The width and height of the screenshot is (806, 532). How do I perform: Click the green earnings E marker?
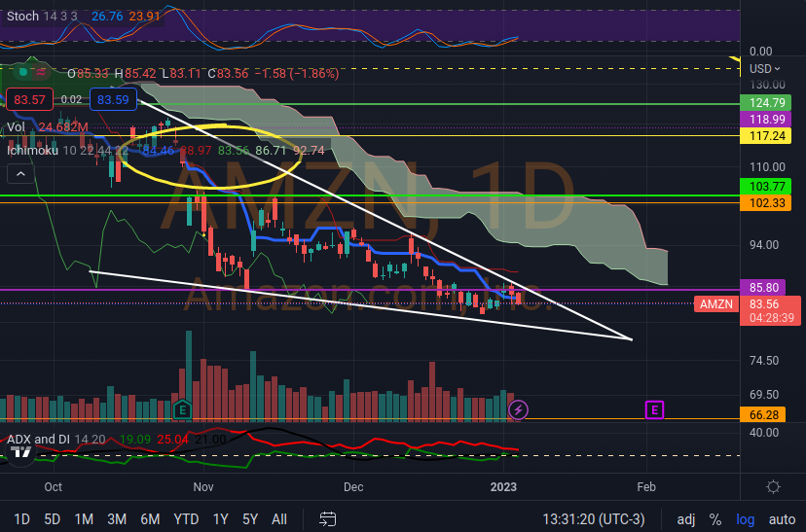[x=182, y=409]
